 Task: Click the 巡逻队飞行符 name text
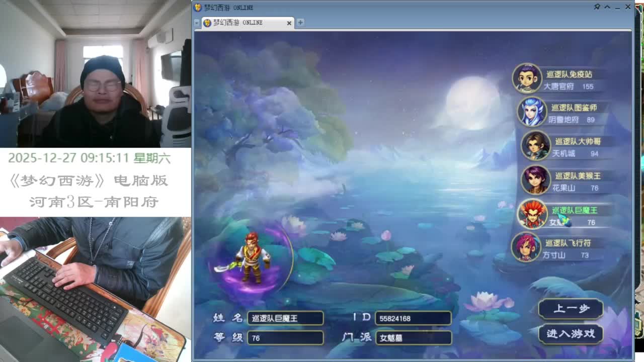[x=568, y=243]
